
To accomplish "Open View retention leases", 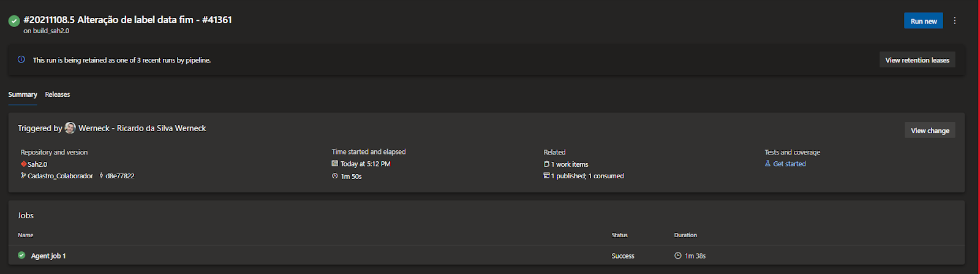I will [x=918, y=60].
